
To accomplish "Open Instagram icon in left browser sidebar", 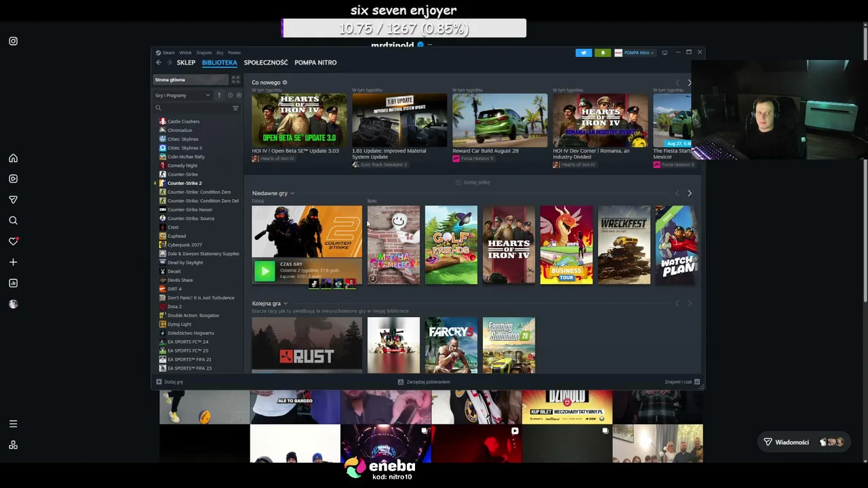I will point(13,41).
